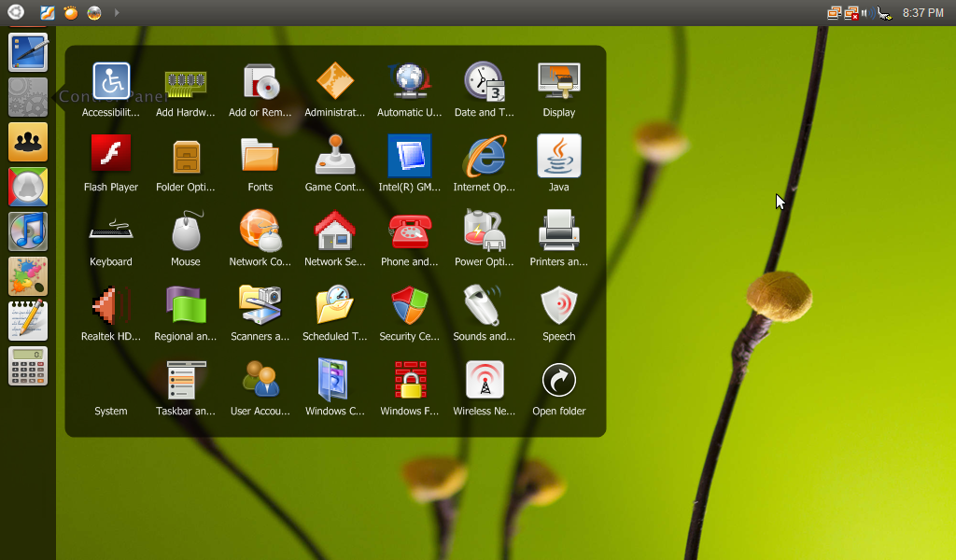Open Security Center shield icon
The image size is (956, 560).
(410, 305)
